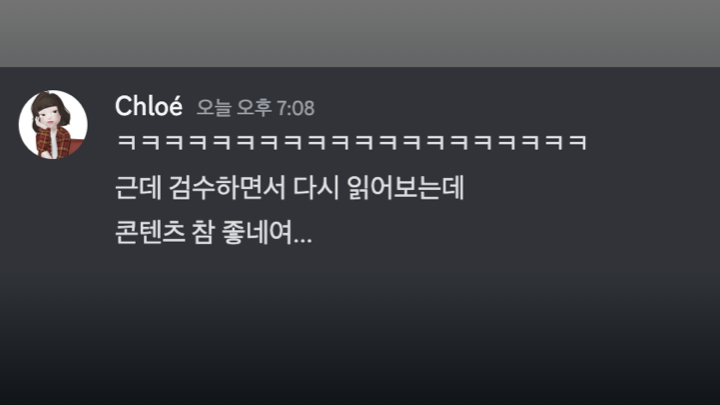The width and height of the screenshot is (720, 405).
Task: Click the username Chloé
Action: 149,106
